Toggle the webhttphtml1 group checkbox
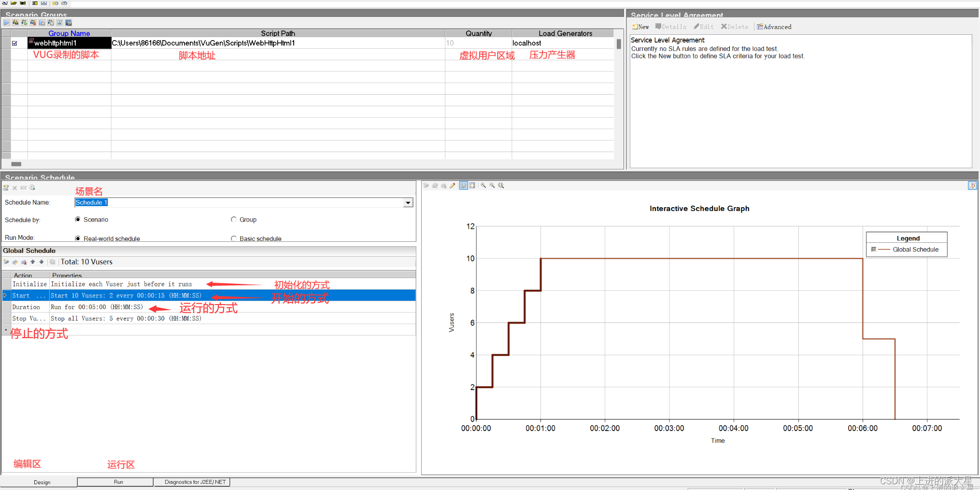The width and height of the screenshot is (980, 490). point(14,43)
